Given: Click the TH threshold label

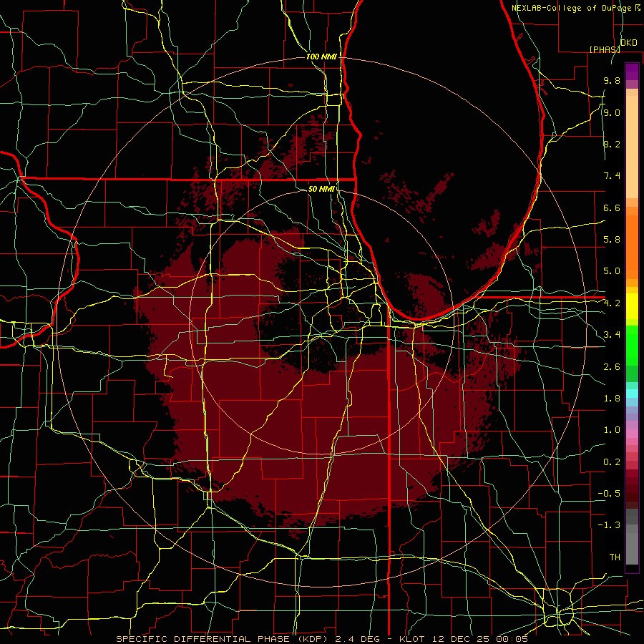Looking at the screenshot, I should coord(615,557).
